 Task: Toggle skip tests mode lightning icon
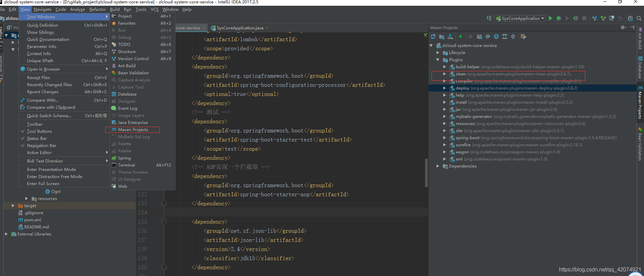point(496,36)
